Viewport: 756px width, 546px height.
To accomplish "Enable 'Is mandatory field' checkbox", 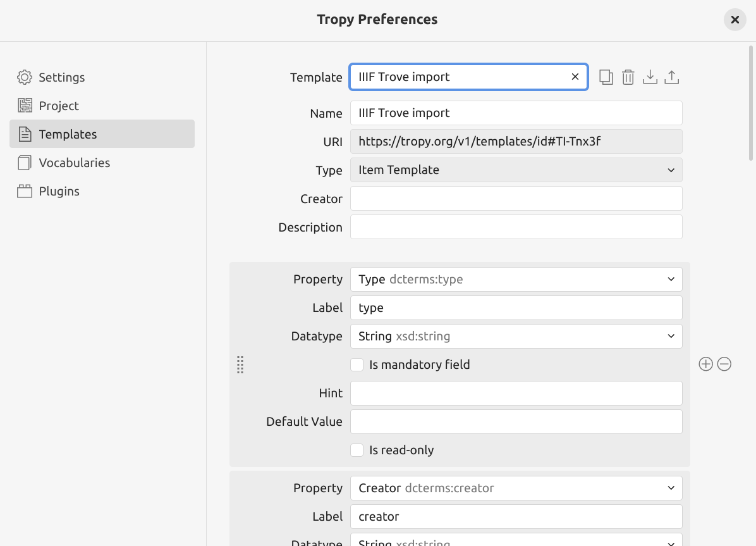I will (x=357, y=364).
